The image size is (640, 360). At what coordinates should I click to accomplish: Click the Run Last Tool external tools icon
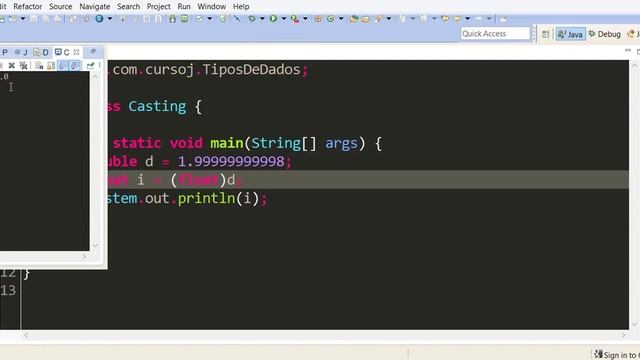pyautogui.click(x=295, y=19)
